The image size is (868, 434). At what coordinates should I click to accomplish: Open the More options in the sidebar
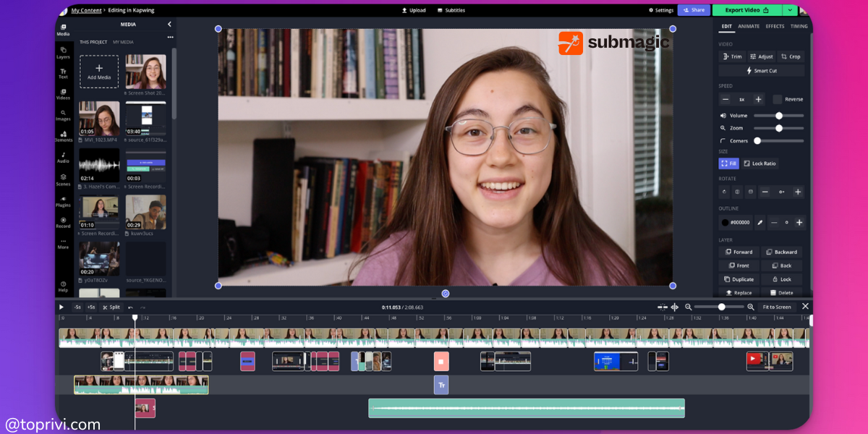(63, 243)
